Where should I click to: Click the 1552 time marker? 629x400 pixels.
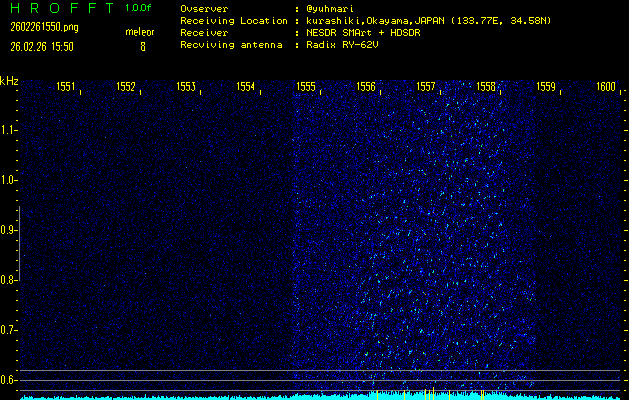126,87
